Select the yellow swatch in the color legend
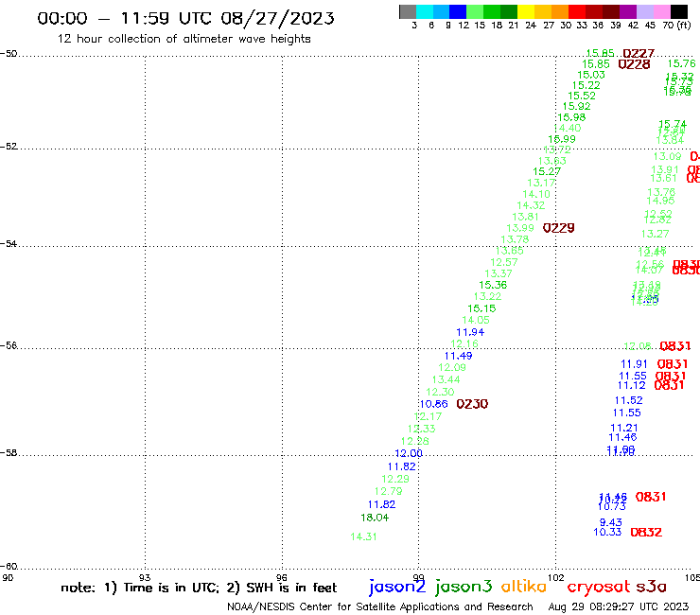This screenshot has width=700, height=615. (526, 11)
